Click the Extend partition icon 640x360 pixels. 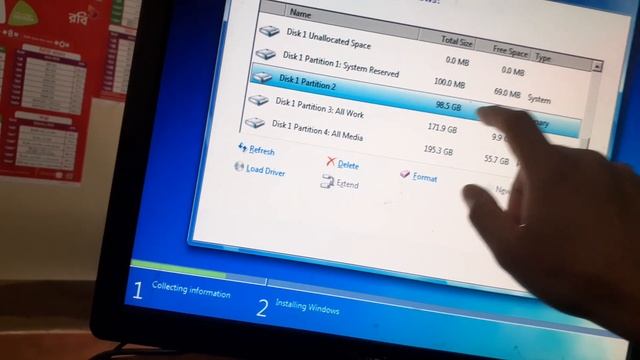327,181
